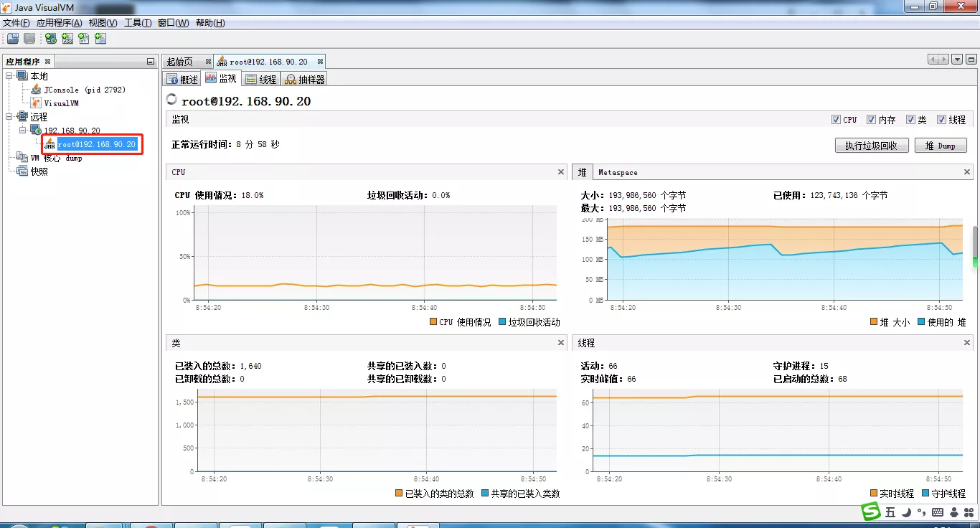
Task: Open the soft keyboard icon in IME bar
Action: (x=938, y=512)
